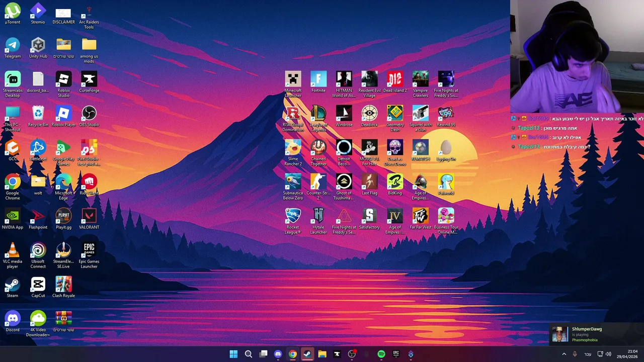This screenshot has height=362, width=644.
Task: Open Discord from the taskbar
Action: click(x=278, y=354)
